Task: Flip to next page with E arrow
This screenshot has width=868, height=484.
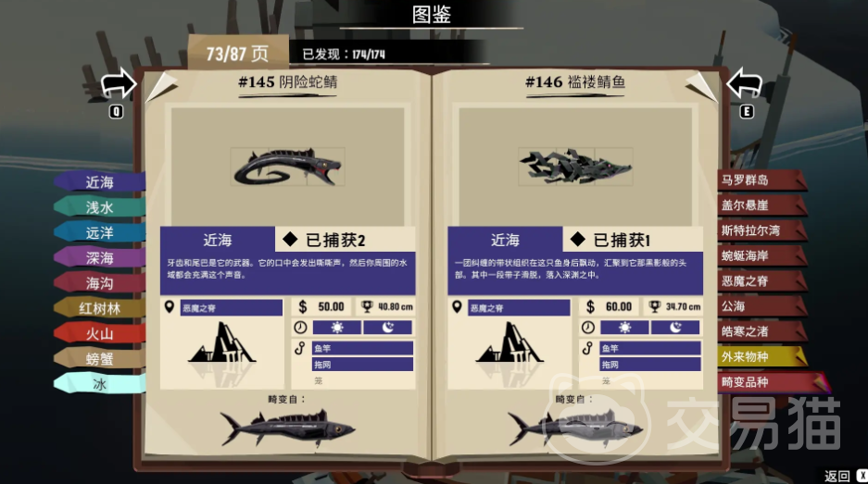Action: tap(745, 84)
